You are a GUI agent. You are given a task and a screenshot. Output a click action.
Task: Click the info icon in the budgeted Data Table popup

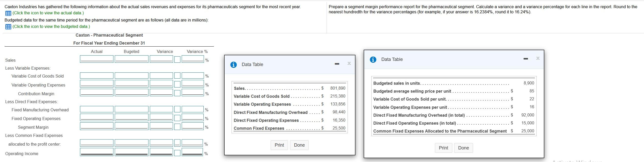point(373,60)
